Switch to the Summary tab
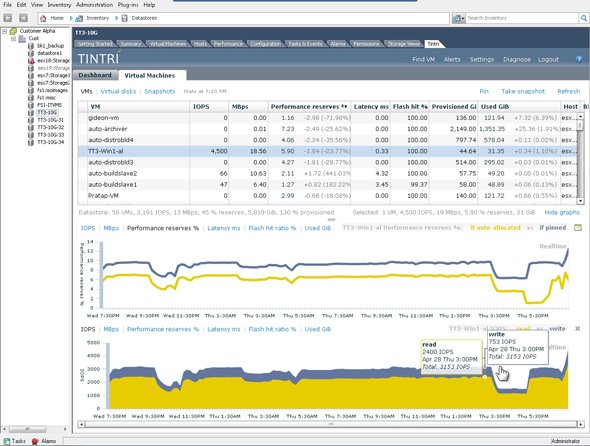 coord(130,44)
